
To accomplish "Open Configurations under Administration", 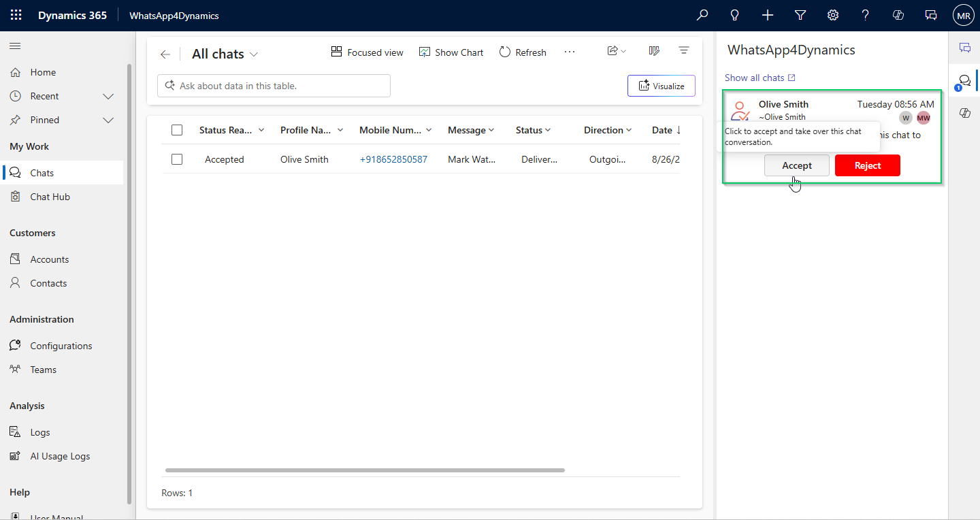I will coord(61,346).
